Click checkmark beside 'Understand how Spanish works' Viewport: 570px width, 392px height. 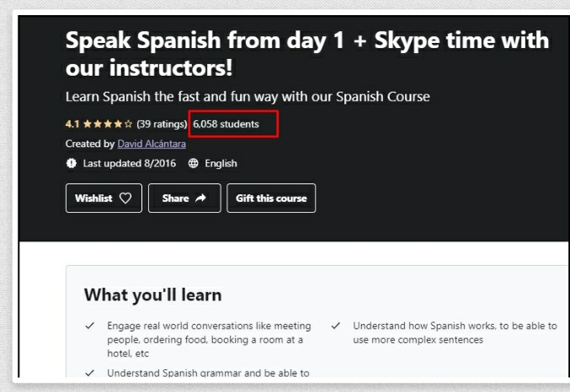point(335,326)
